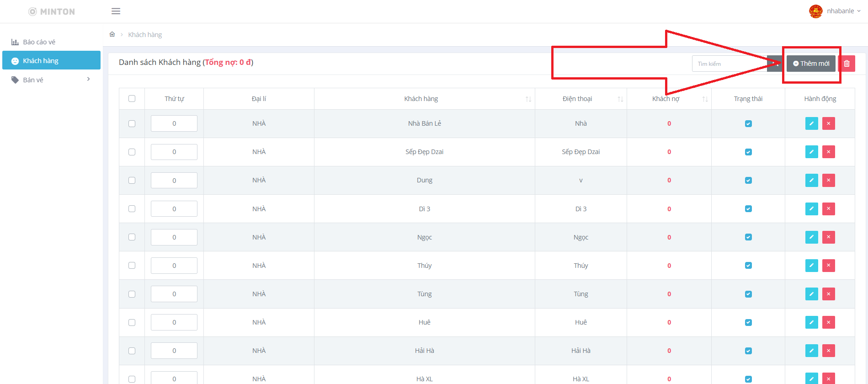The image size is (868, 384).
Task: Open Báo cáo vé in sidebar
Action: (x=39, y=42)
